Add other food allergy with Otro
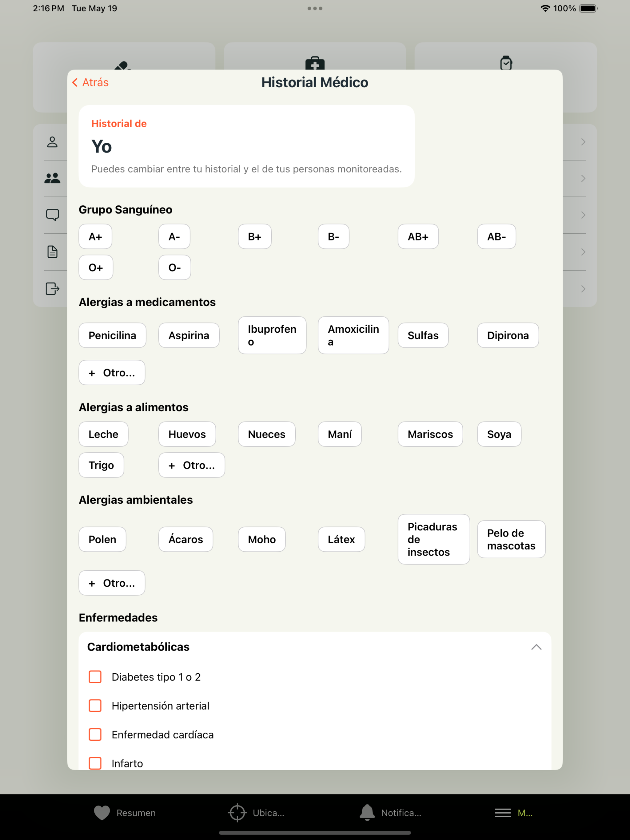 point(192,465)
